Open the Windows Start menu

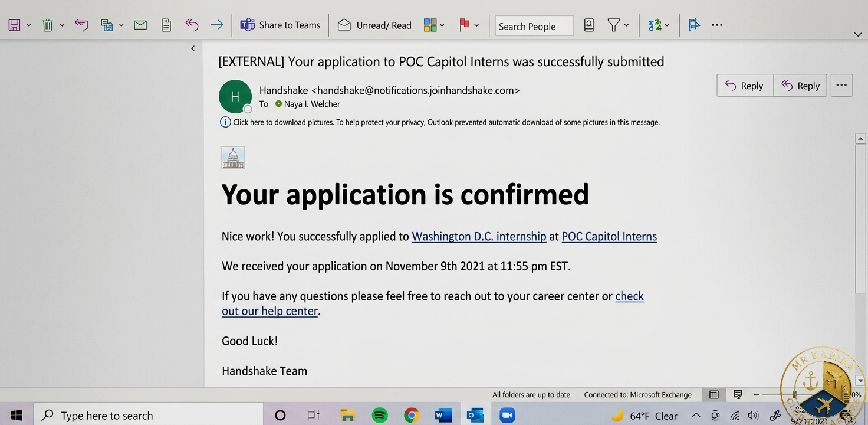coord(16,415)
